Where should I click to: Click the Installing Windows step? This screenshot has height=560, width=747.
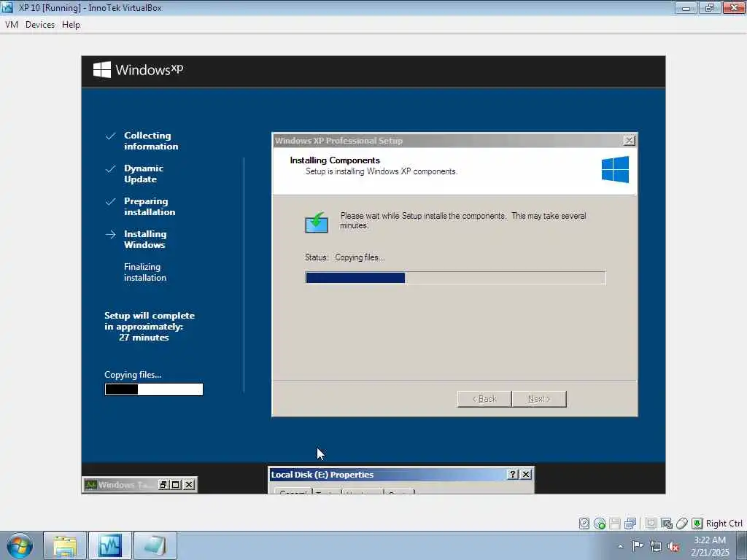pyautogui.click(x=145, y=239)
